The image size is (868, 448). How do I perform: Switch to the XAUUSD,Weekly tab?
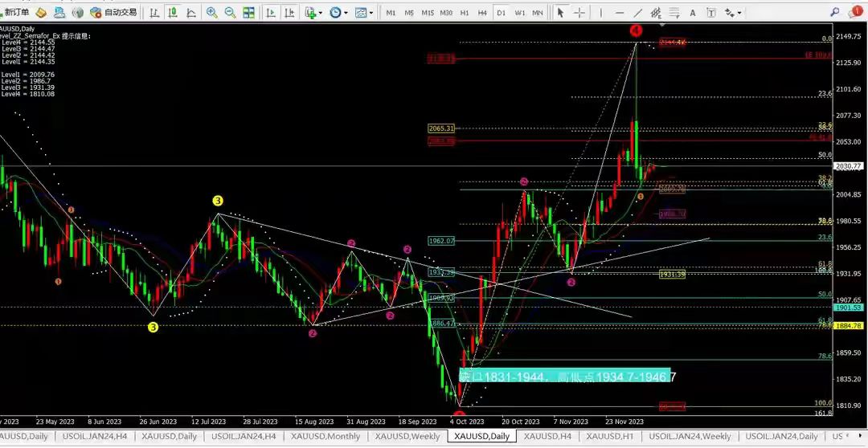pyautogui.click(x=407, y=437)
